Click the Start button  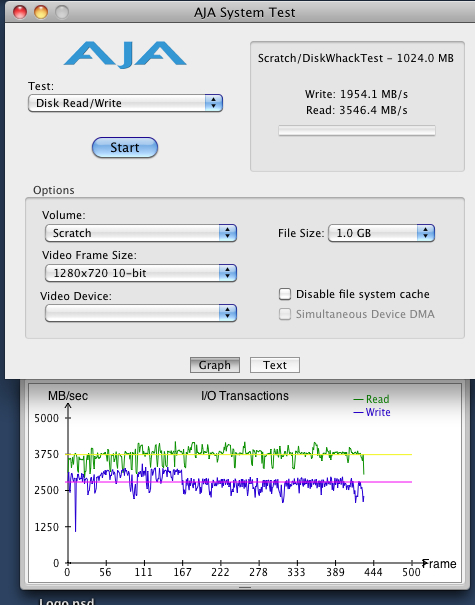125,147
